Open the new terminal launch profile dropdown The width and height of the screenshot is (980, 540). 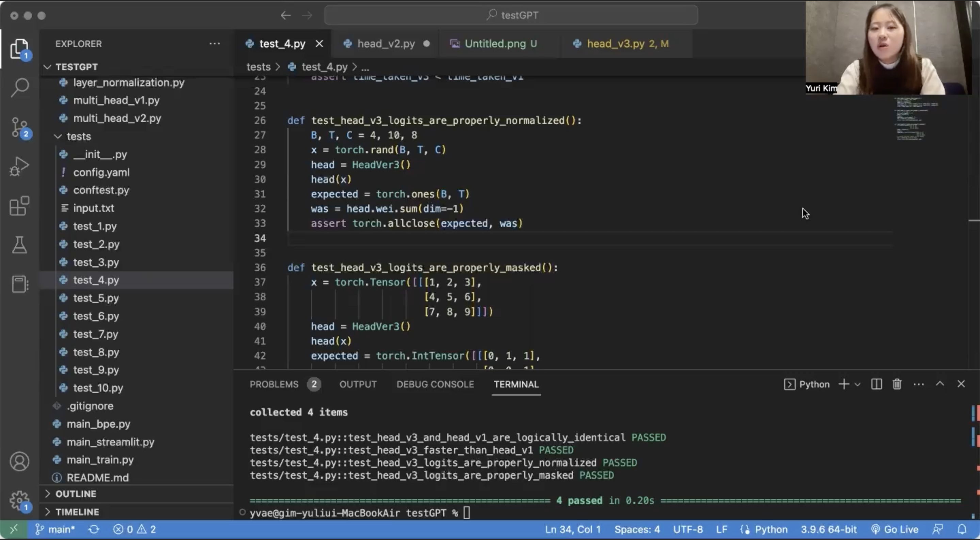(x=857, y=384)
